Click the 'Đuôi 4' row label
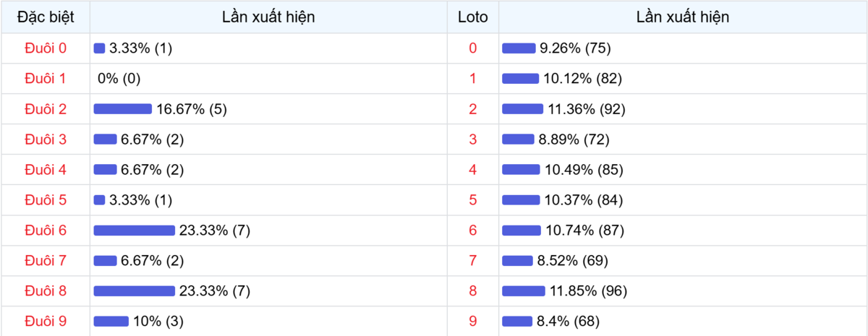 click(45, 170)
